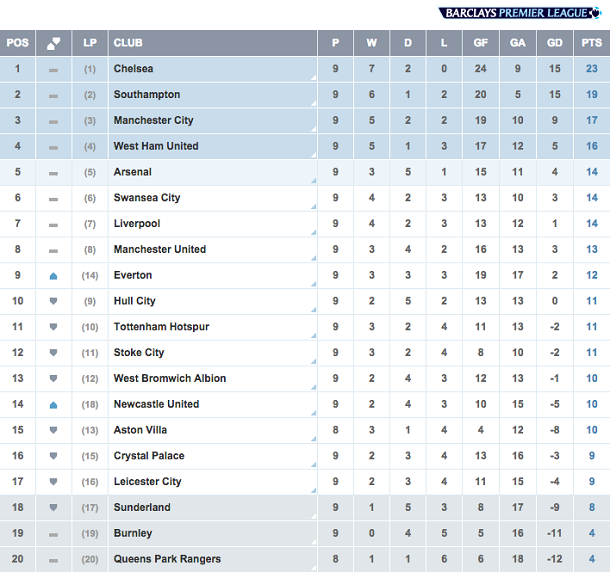
Task: Open Queens Park Rangers club link
Action: click(x=167, y=559)
